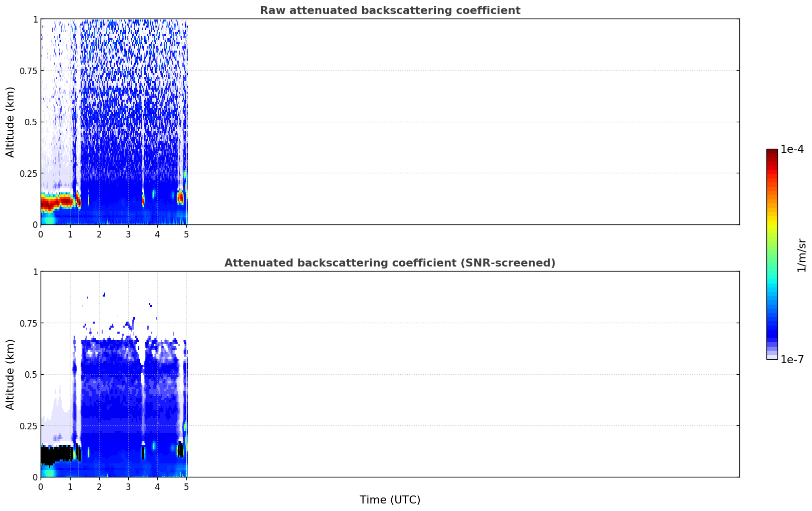Click the bottom plot's y-axis tick "0.5"

(x=31, y=374)
